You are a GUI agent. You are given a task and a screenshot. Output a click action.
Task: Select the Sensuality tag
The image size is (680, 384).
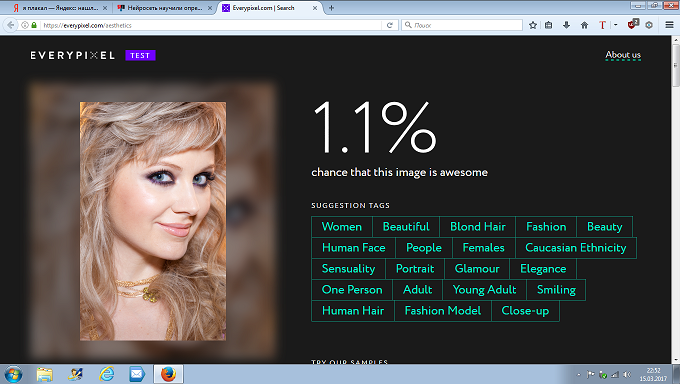click(348, 269)
